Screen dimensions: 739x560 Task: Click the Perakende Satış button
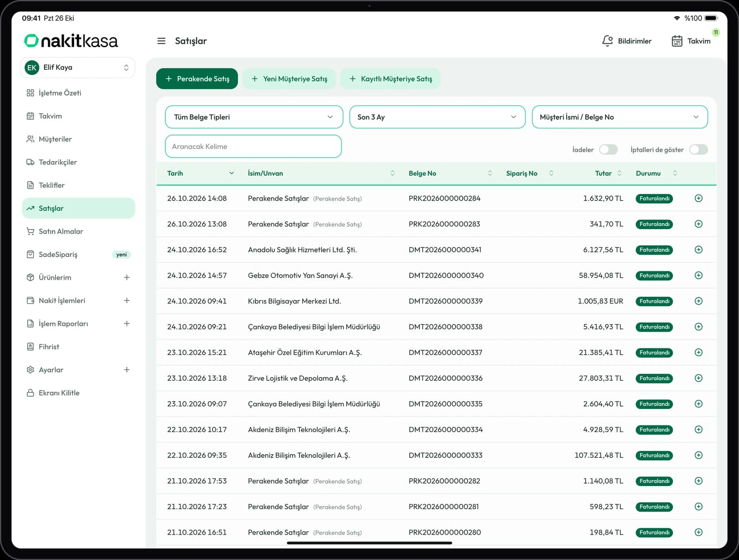coord(197,79)
